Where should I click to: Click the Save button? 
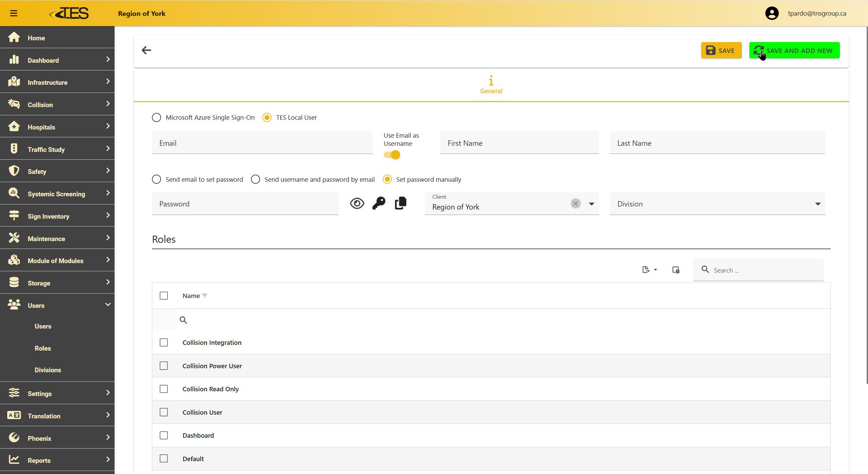pos(721,51)
